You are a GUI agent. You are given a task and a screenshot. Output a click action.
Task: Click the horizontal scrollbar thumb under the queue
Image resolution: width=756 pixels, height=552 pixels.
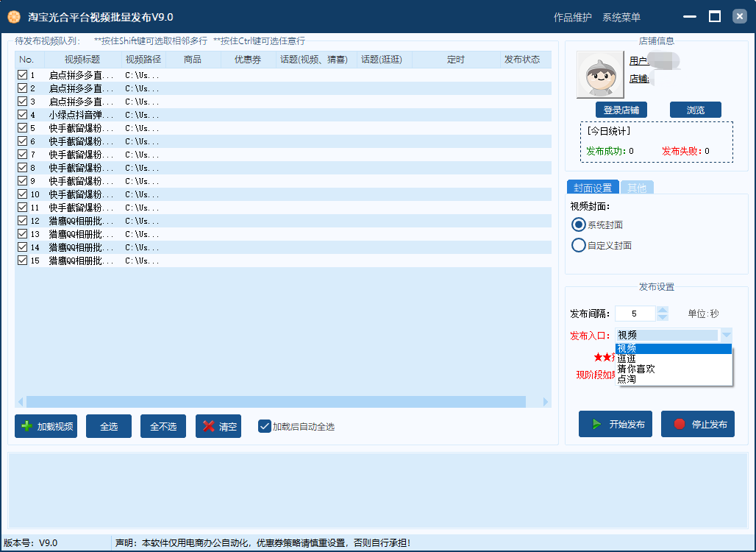(x=276, y=401)
